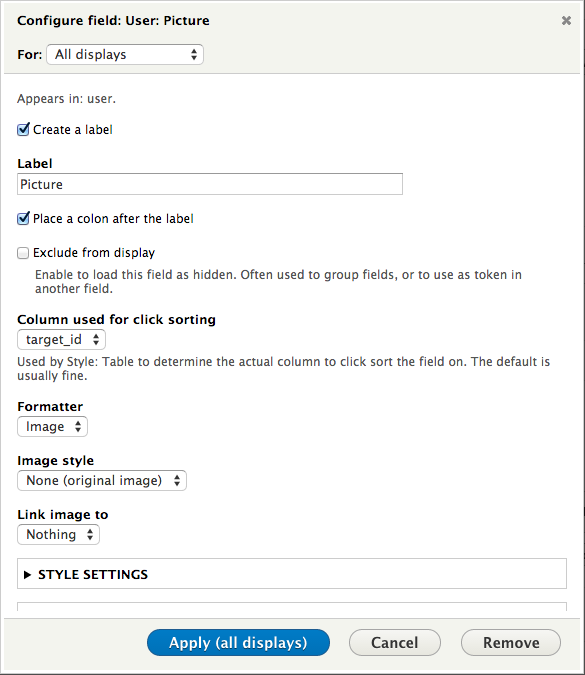Open the Link image to dropdown

58,535
